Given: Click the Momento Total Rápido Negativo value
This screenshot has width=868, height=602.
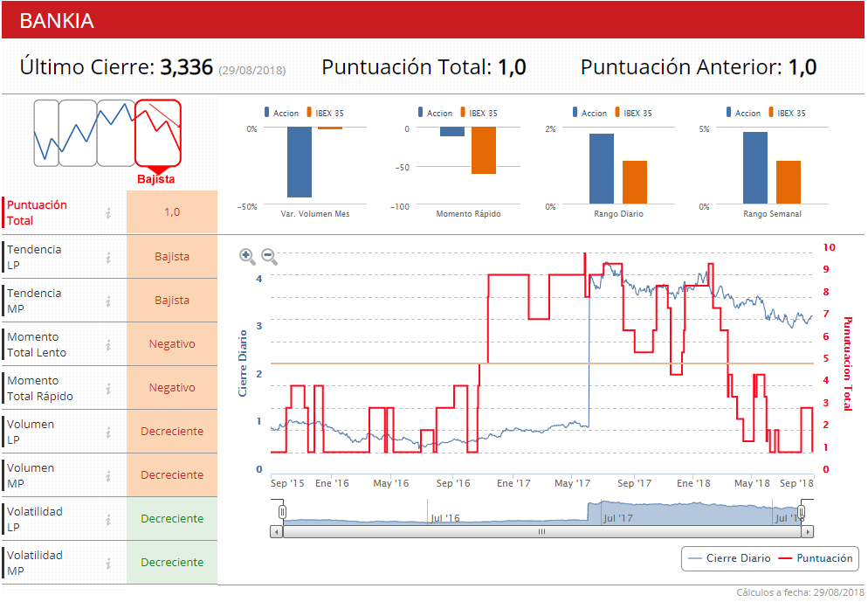Looking at the screenshot, I should pos(172,388).
